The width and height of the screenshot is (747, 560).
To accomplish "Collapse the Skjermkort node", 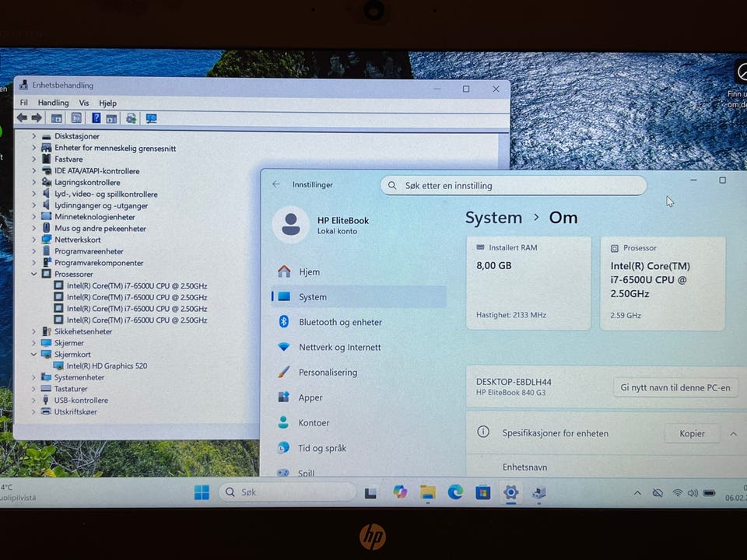I will pos(33,355).
